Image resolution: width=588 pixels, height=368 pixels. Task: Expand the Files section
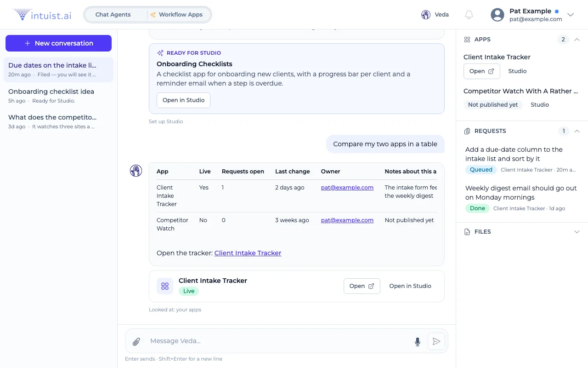577,232
